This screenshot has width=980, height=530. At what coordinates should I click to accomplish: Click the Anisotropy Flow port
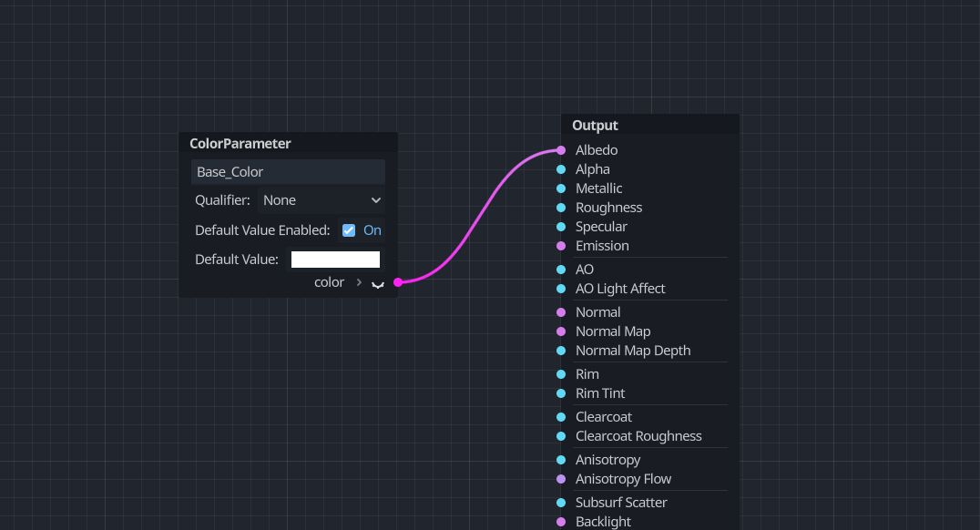(x=561, y=479)
